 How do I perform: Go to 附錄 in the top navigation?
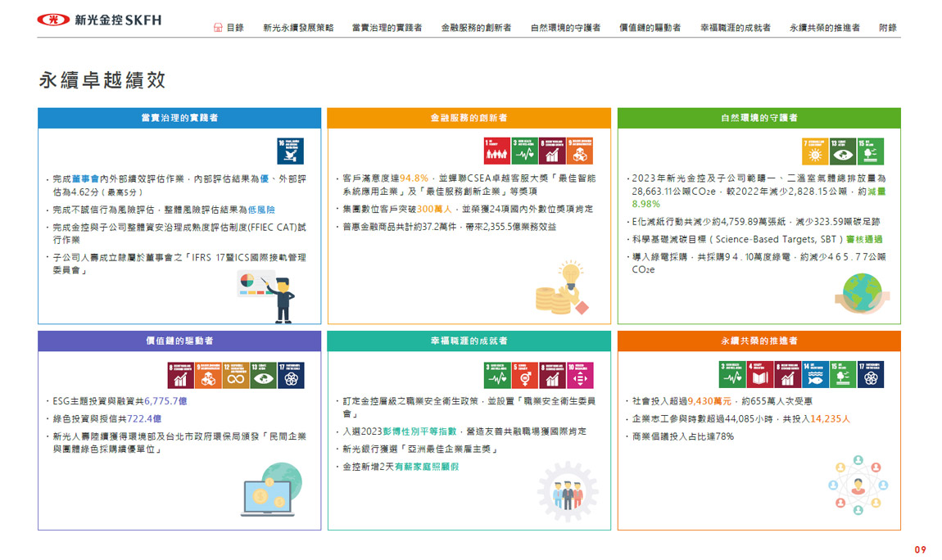point(887,27)
